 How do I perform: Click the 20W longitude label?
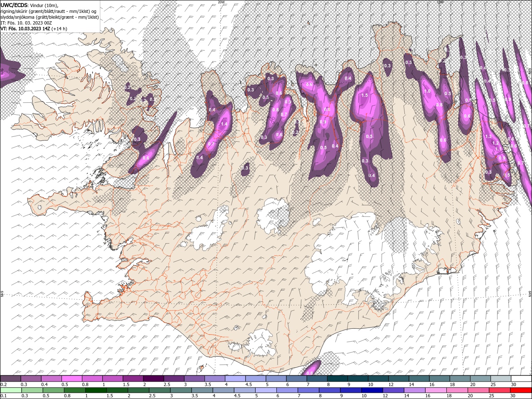(x=221, y=2)
